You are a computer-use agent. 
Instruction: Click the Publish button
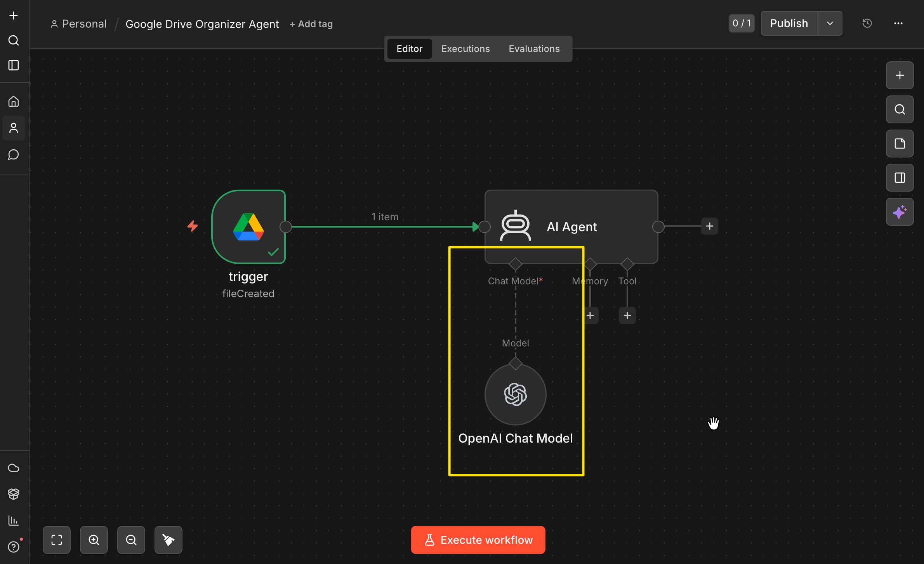(x=789, y=23)
